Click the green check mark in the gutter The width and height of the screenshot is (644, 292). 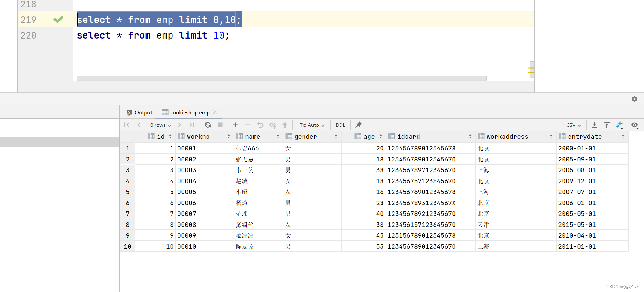coord(59,20)
